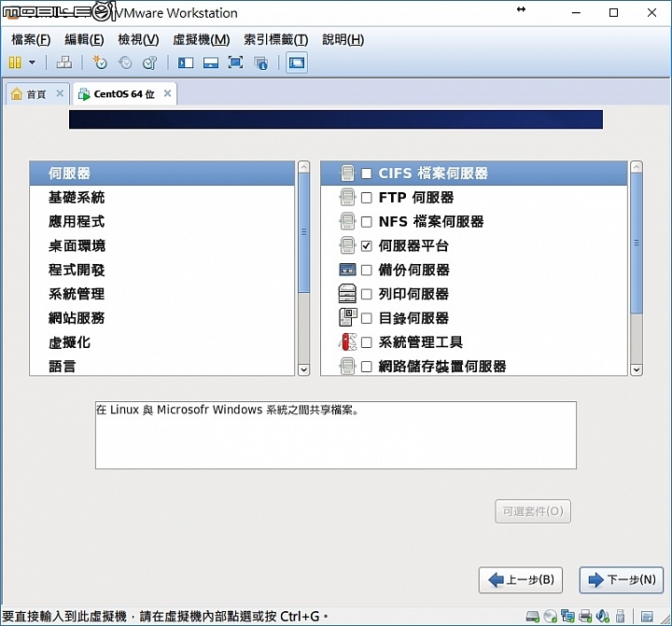
Task: Click up arrow of category list scrollbar
Action: (x=304, y=167)
